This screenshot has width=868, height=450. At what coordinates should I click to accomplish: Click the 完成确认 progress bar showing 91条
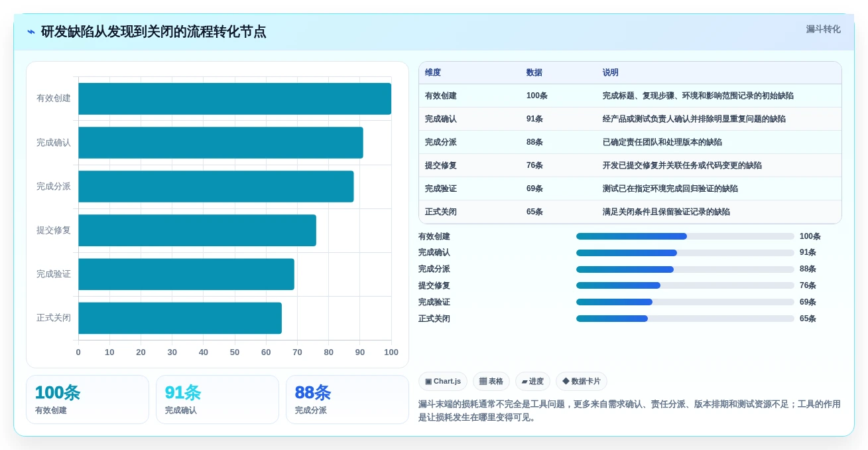(x=685, y=253)
